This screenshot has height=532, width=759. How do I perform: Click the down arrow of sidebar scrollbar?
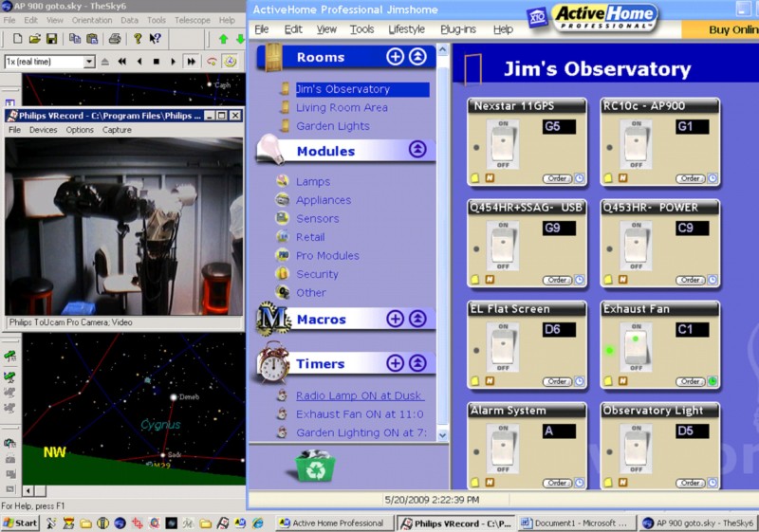[x=442, y=434]
